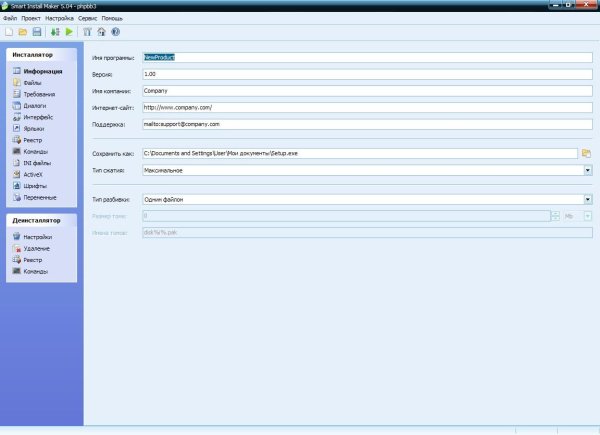
Task: Click the Деинсталлятор panel header
Action: point(41,221)
